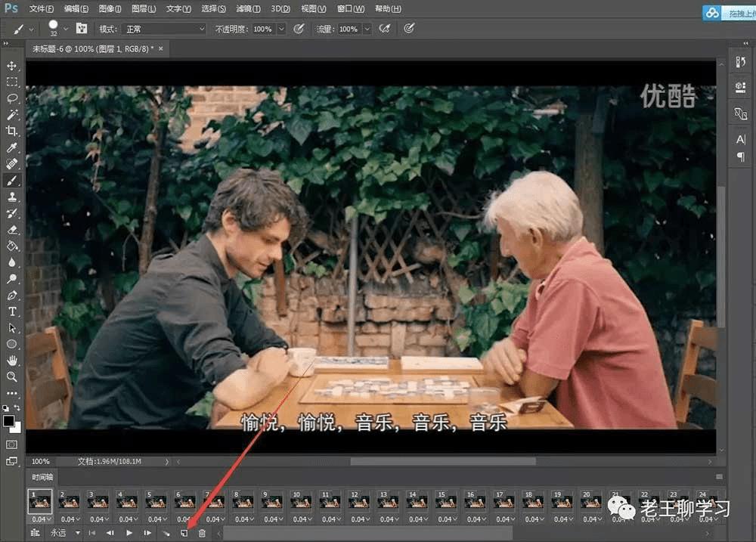
Task: Select the Paint Bucket tool
Action: 12,246
